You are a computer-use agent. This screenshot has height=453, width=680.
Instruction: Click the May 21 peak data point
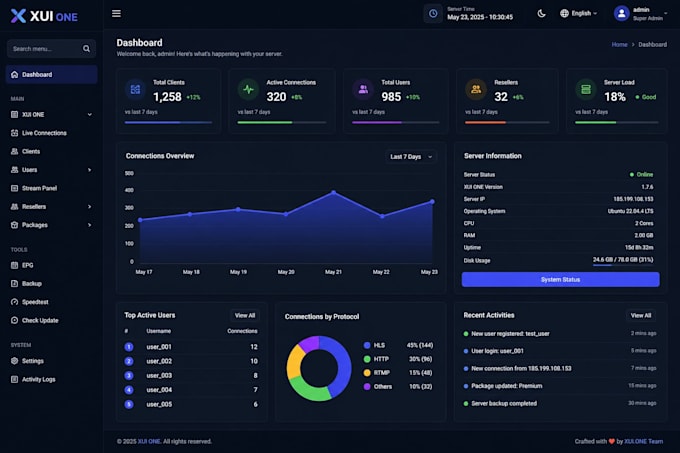(333, 192)
